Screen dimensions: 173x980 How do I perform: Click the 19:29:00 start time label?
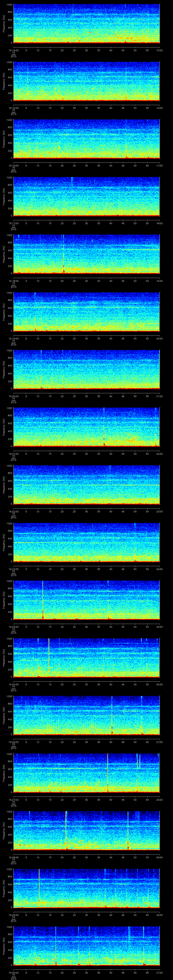point(13,915)
